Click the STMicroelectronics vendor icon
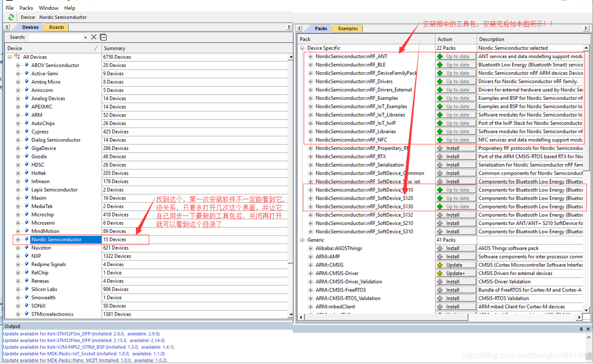The height and width of the screenshot is (364, 593). (27, 314)
